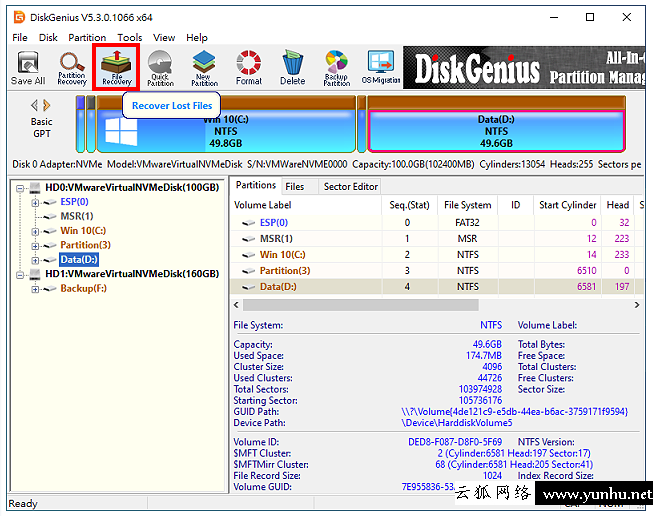
Task: Select Win 10(C:) in the disk tree
Action: pos(83,231)
